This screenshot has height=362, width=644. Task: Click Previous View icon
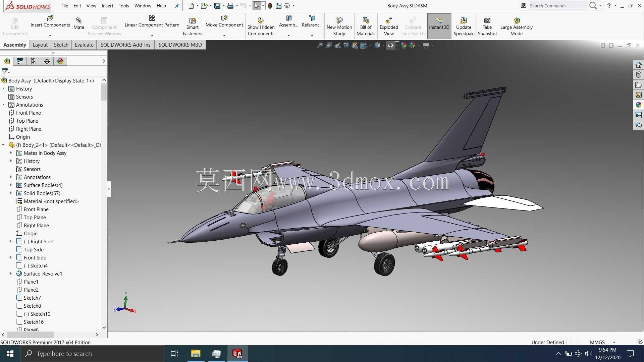(338, 45)
